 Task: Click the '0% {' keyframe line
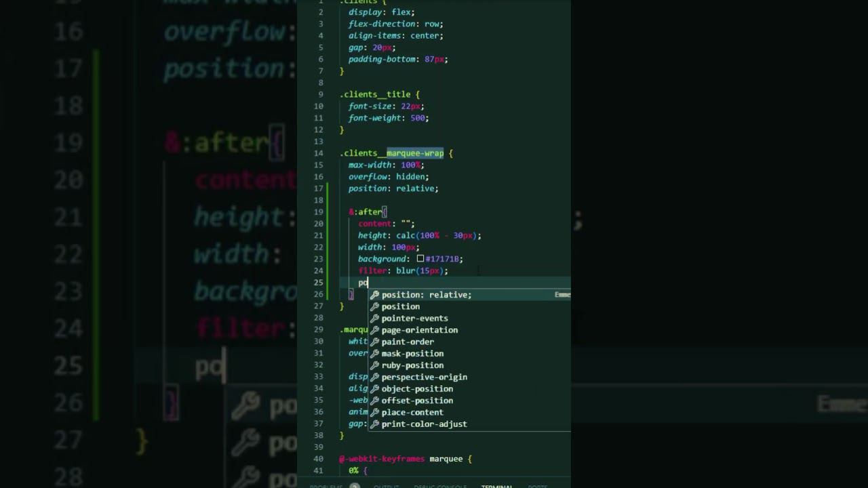[357, 470]
